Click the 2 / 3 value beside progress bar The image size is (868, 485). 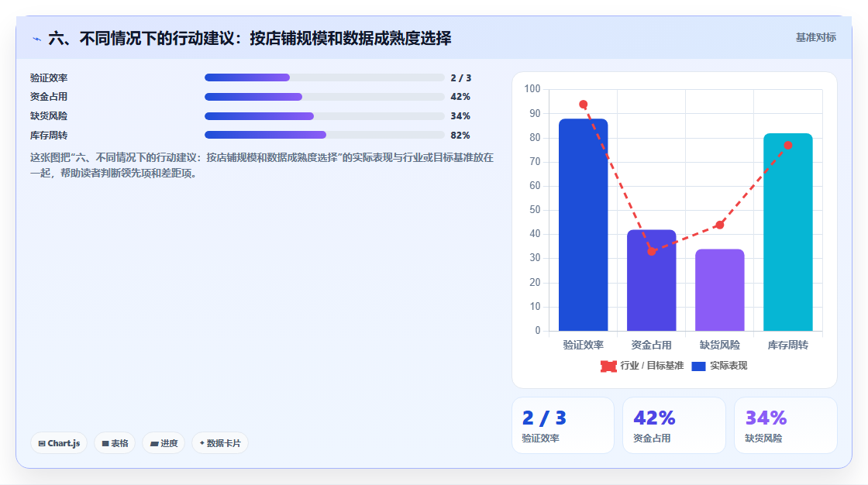click(460, 78)
